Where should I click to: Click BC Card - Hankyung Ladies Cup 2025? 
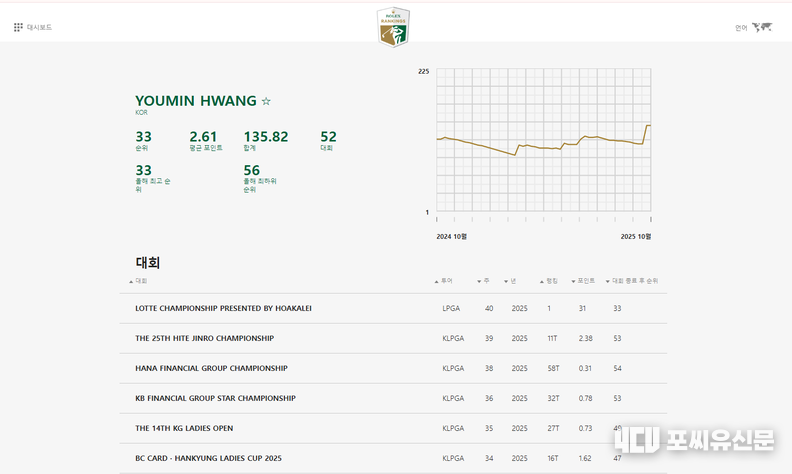click(x=208, y=458)
